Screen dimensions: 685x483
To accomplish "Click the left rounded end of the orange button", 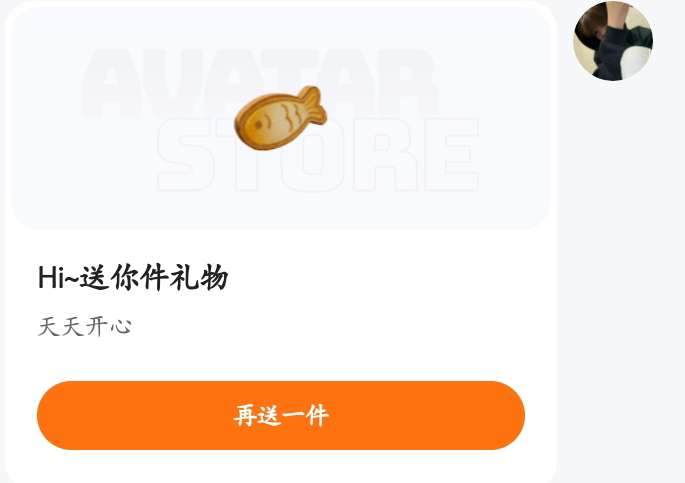I will click(x=59, y=415).
